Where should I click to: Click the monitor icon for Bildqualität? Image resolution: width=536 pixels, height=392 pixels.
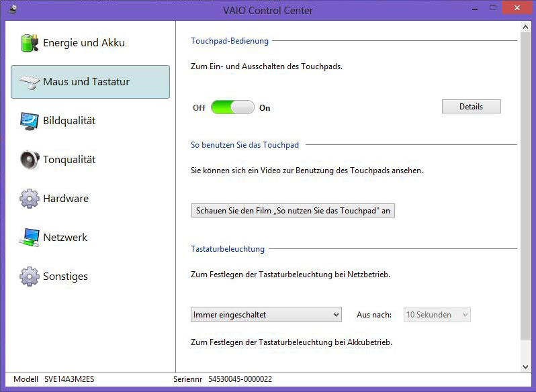(30, 121)
